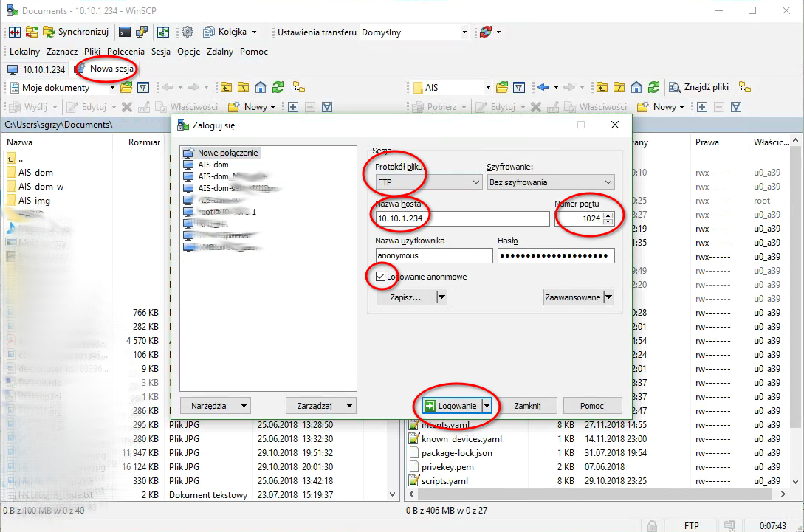Increase port number with up stepper
Image resolution: width=804 pixels, height=532 pixels.
(x=608, y=215)
